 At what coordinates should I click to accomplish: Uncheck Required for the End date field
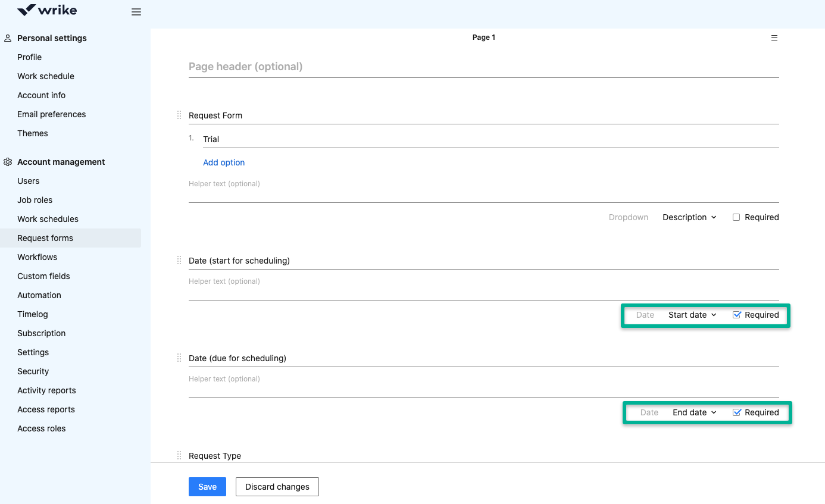pos(736,412)
